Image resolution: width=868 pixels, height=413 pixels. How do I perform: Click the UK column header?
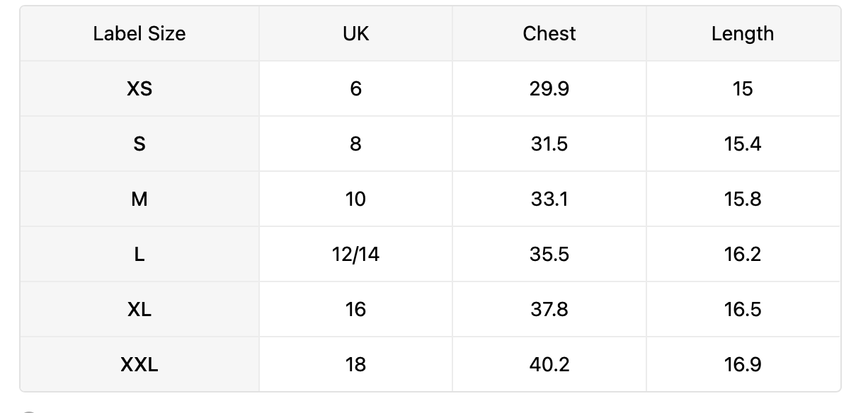pyautogui.click(x=355, y=34)
